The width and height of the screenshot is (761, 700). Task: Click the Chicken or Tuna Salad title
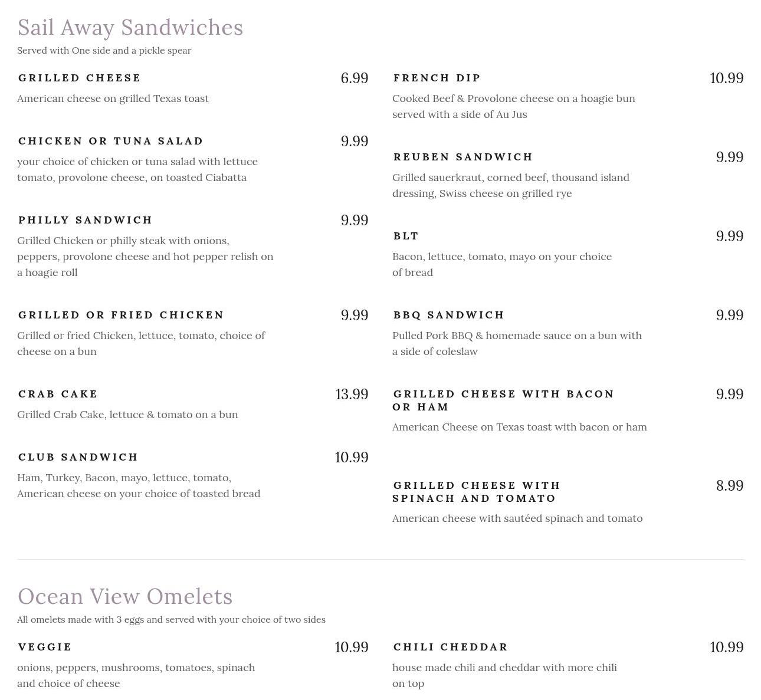tap(111, 141)
